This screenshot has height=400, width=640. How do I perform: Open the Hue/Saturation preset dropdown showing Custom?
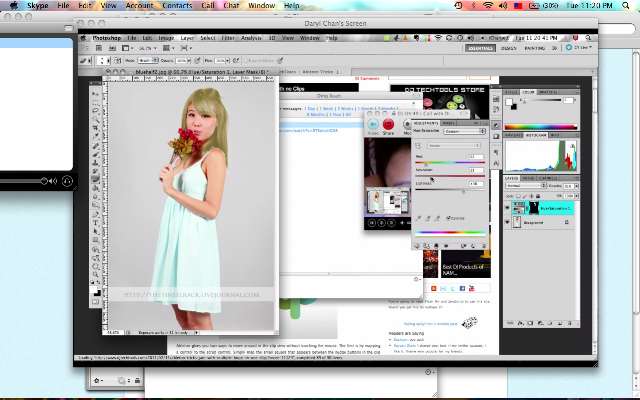point(464,131)
